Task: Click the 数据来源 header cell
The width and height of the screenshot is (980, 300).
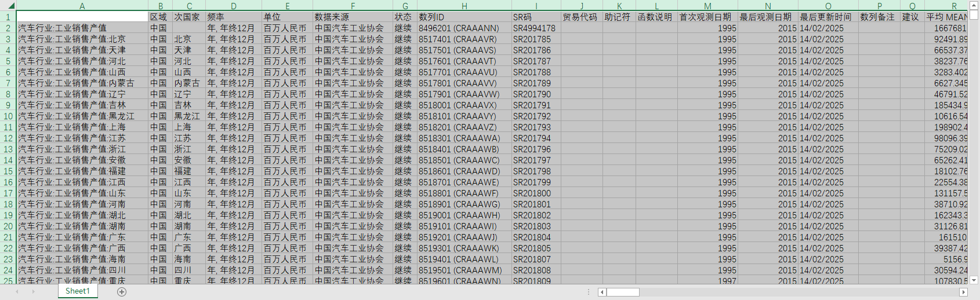Action: click(353, 17)
